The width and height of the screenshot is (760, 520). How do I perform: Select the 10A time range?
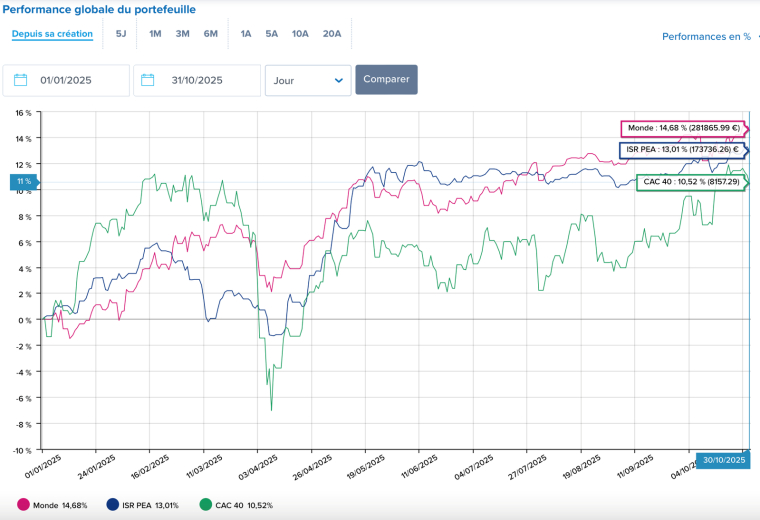click(x=300, y=34)
